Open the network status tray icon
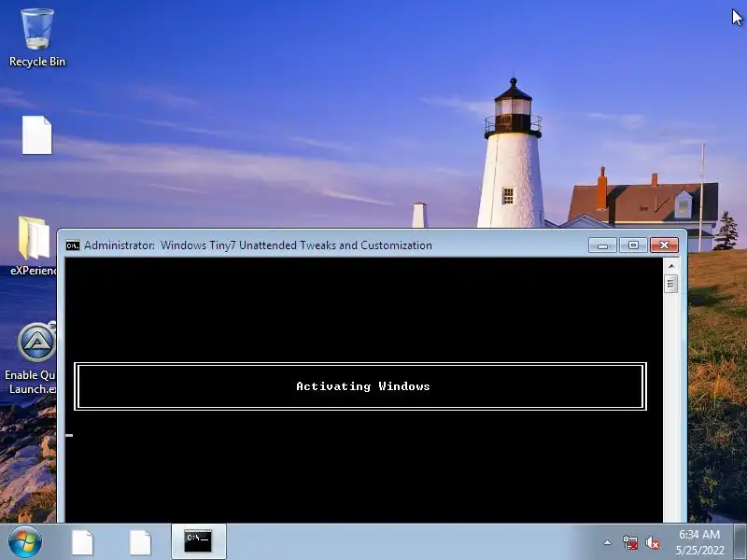Viewport: 747px width, 560px height. 630,542
